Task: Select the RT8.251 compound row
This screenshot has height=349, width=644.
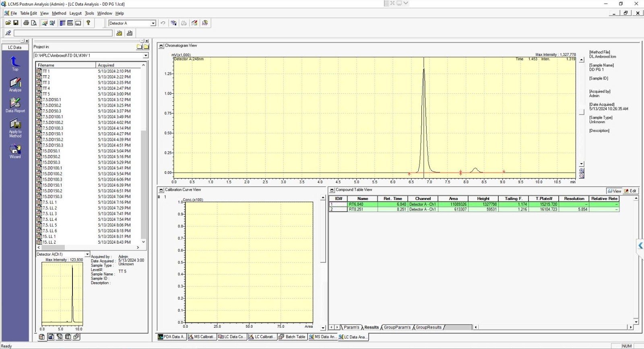Action: (474, 209)
